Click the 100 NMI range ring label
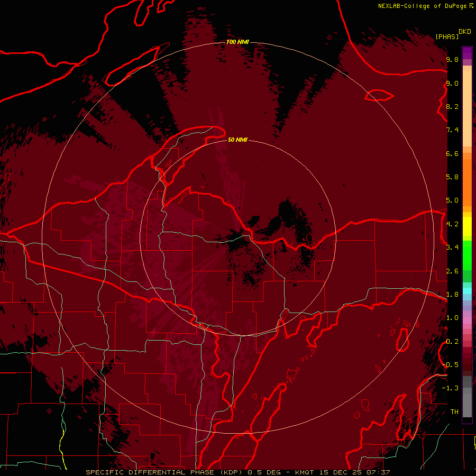The width and height of the screenshot is (476, 476). pos(237,42)
